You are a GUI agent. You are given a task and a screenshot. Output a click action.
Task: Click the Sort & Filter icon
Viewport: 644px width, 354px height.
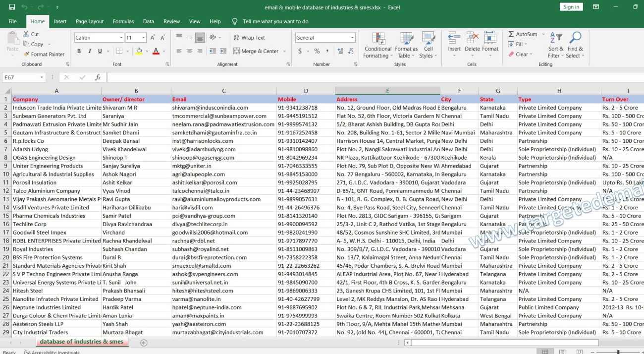click(555, 45)
